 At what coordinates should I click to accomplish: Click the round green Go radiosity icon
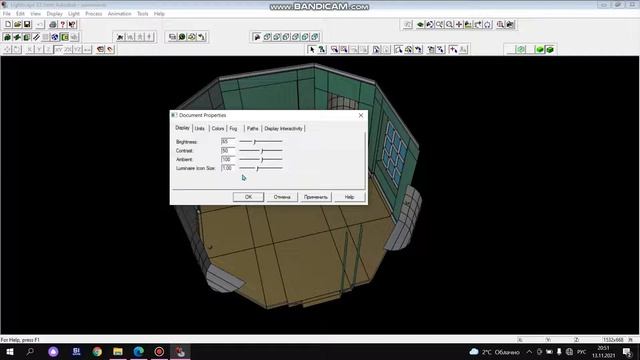[x=182, y=37]
